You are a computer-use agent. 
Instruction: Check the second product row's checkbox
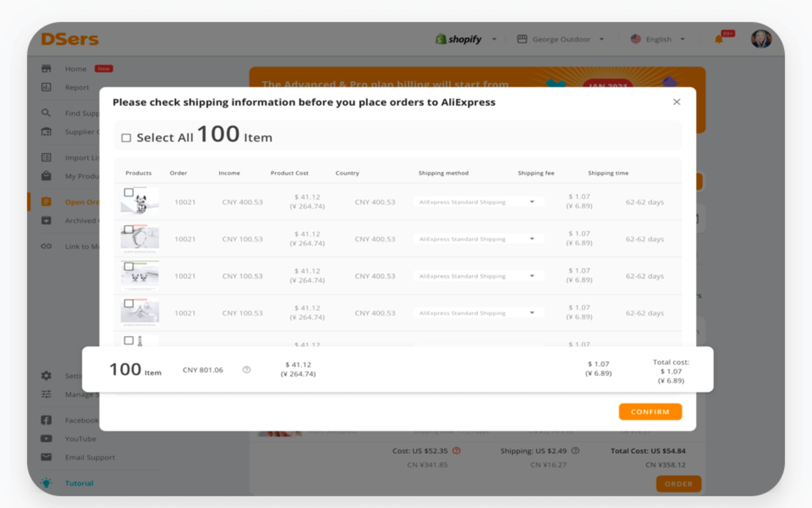128,229
